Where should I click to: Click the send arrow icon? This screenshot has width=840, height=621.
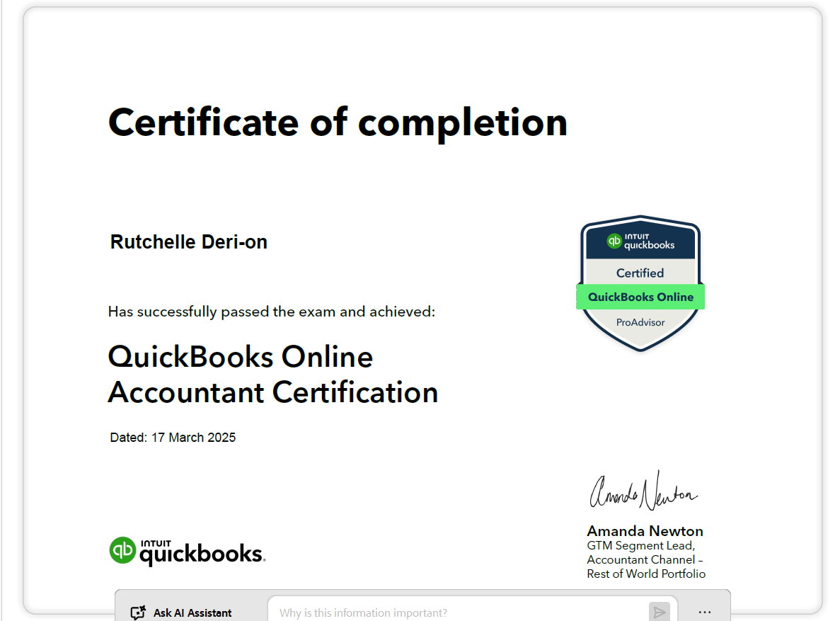point(659,612)
